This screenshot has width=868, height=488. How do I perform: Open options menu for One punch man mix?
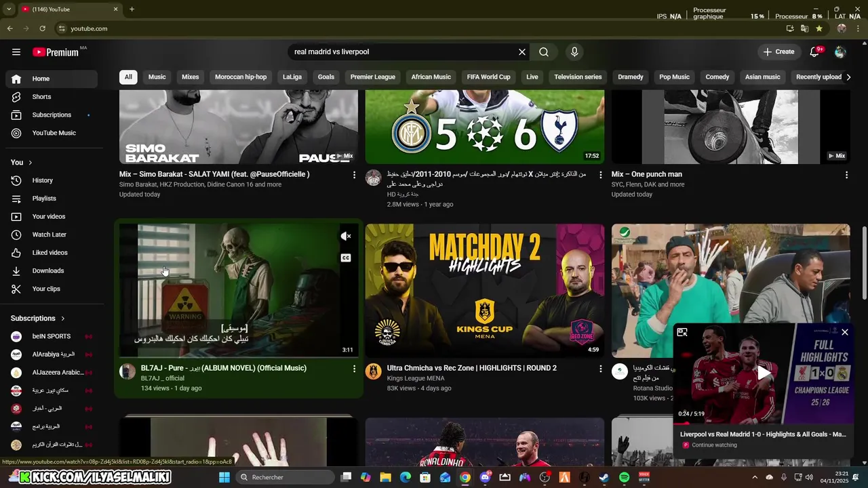tap(846, 175)
